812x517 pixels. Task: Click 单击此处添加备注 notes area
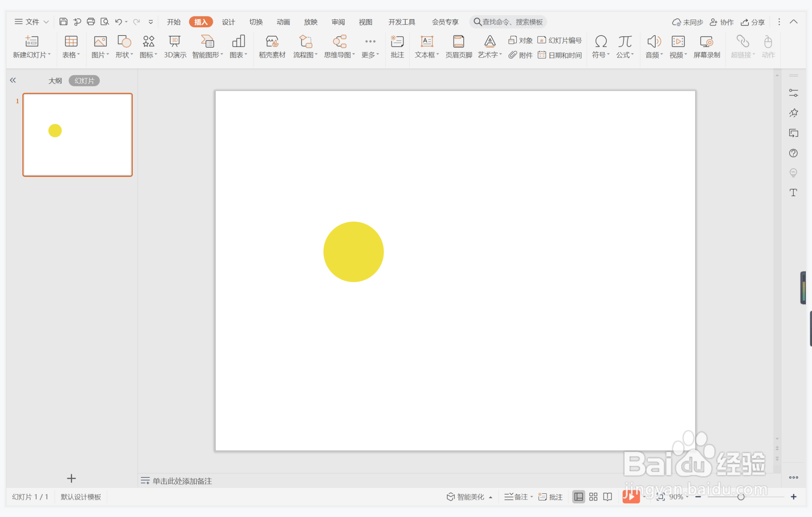(x=182, y=481)
